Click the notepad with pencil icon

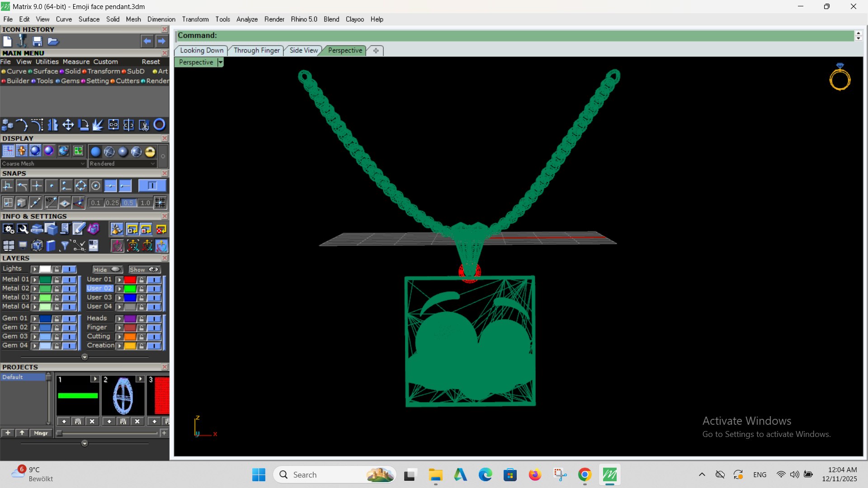click(x=79, y=229)
